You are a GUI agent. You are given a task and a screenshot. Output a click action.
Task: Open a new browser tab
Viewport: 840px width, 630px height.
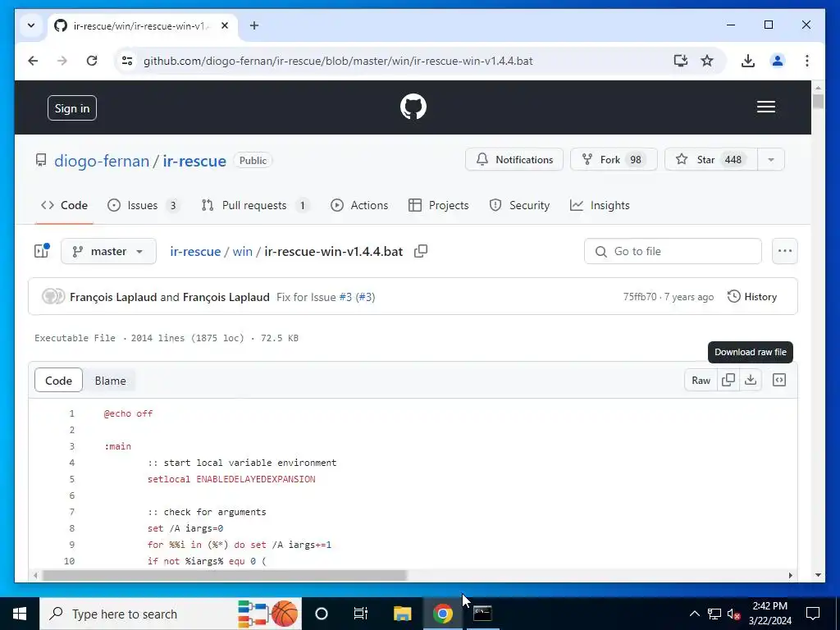pyautogui.click(x=254, y=25)
